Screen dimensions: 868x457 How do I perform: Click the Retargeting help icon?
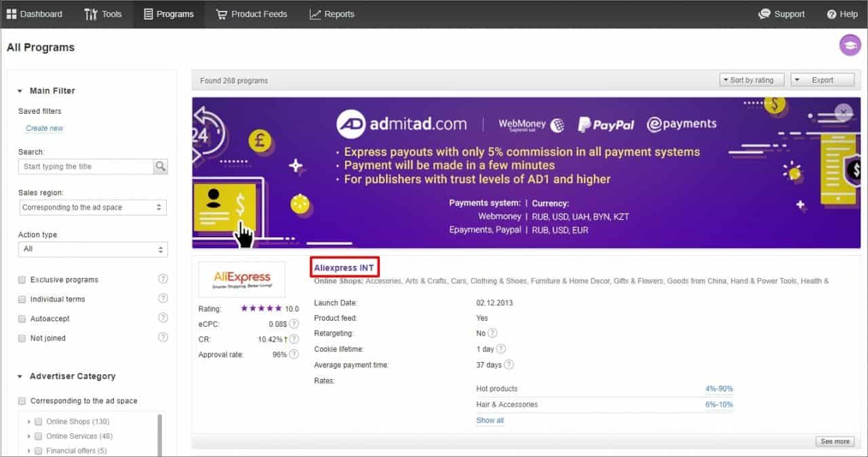point(492,333)
